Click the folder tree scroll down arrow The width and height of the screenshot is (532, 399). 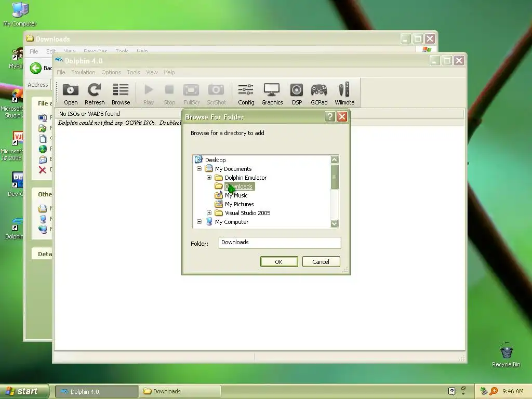pos(334,223)
